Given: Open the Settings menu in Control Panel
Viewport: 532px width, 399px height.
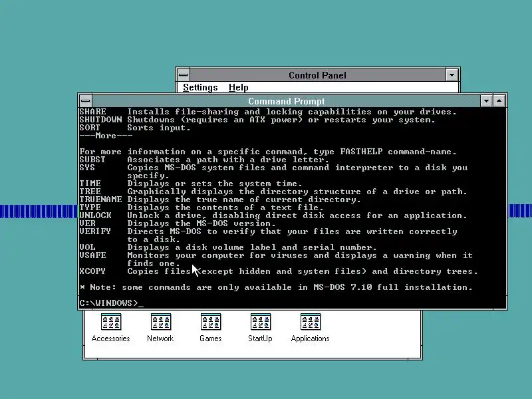Looking at the screenshot, I should click(200, 88).
